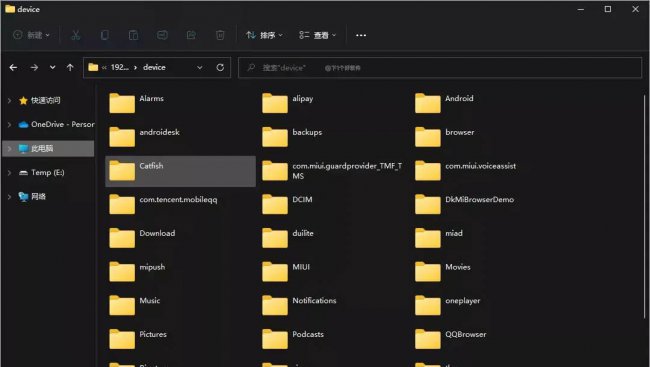Click the Share icon in toolbar
This screenshot has height=367, width=650.
tap(191, 35)
